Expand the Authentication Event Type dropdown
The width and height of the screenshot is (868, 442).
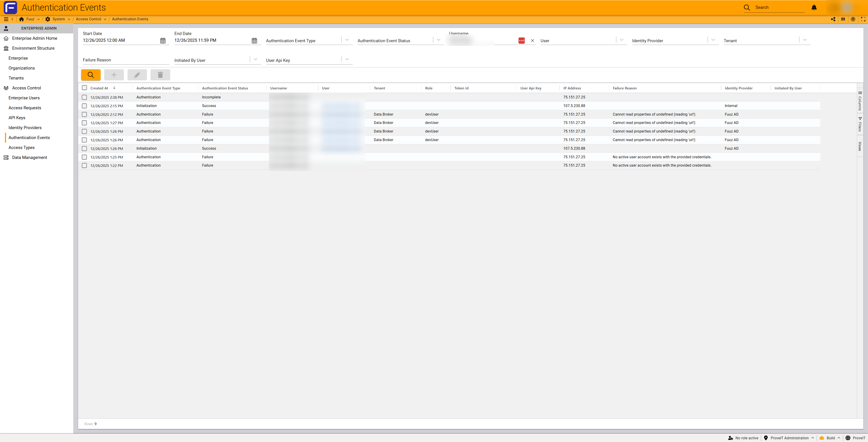(347, 40)
